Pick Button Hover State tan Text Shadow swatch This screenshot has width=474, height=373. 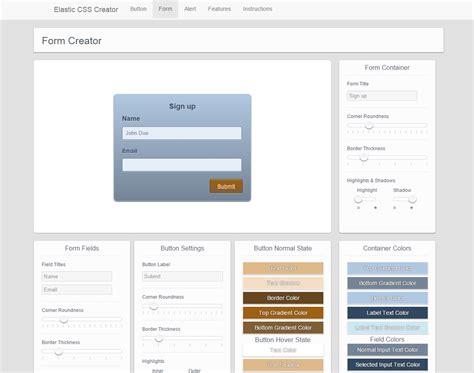tap(283, 365)
